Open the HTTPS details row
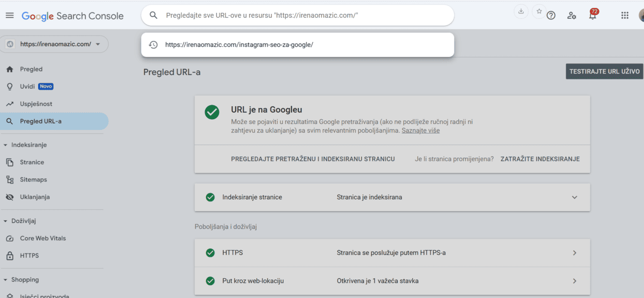644x298 pixels. click(574, 252)
